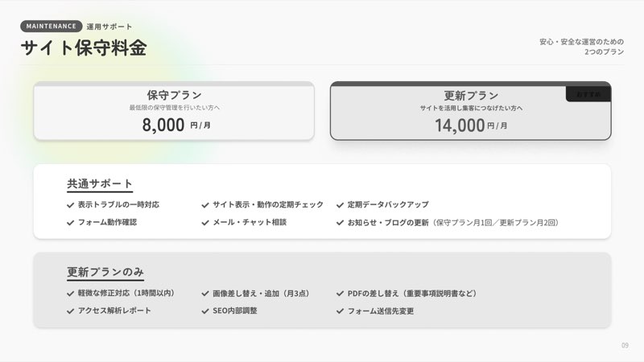Choose the 更新プラン heading in the right card
The image size is (644, 362).
(x=471, y=96)
